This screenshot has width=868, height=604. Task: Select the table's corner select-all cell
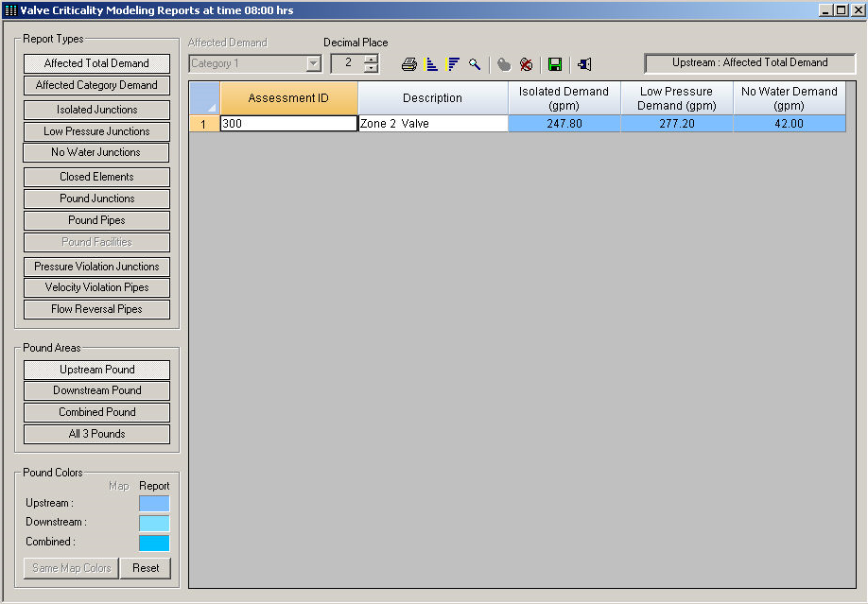point(204,98)
